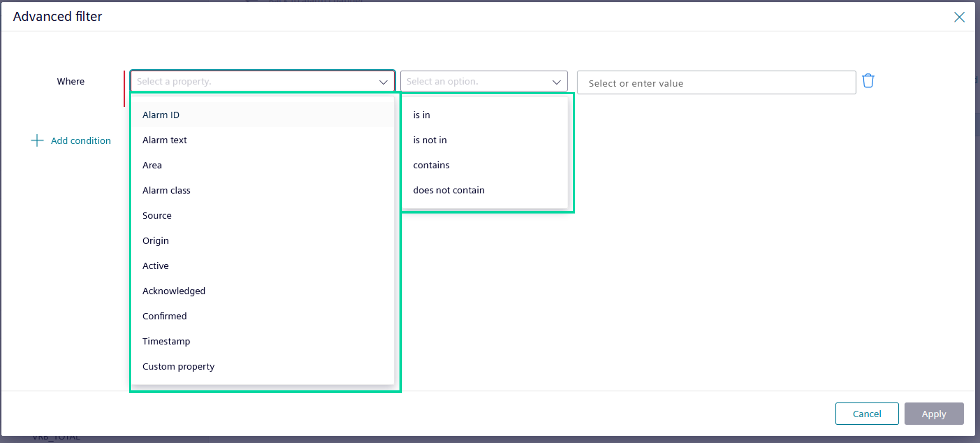Select the 'does not contain' operator

click(x=485, y=190)
